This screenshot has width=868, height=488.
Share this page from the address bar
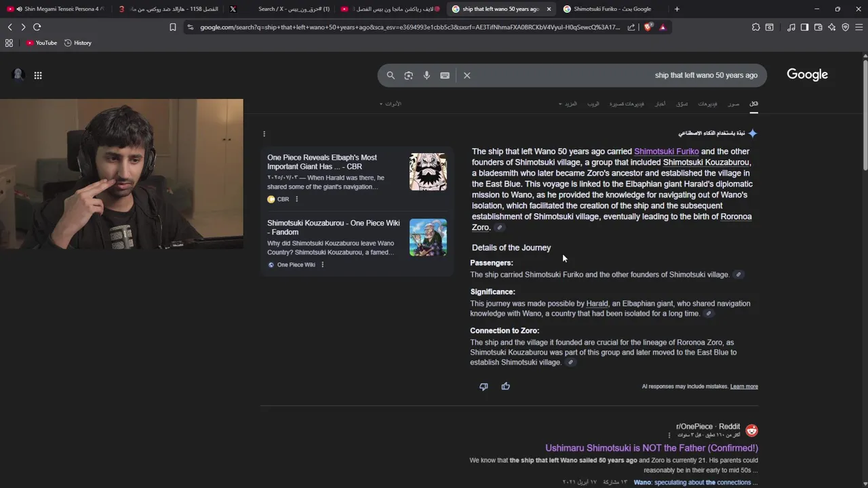pyautogui.click(x=631, y=27)
